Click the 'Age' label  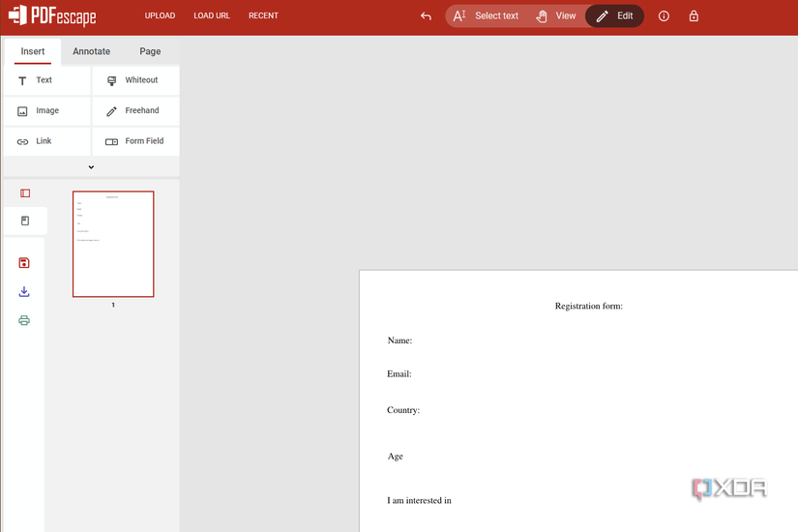[395, 457]
